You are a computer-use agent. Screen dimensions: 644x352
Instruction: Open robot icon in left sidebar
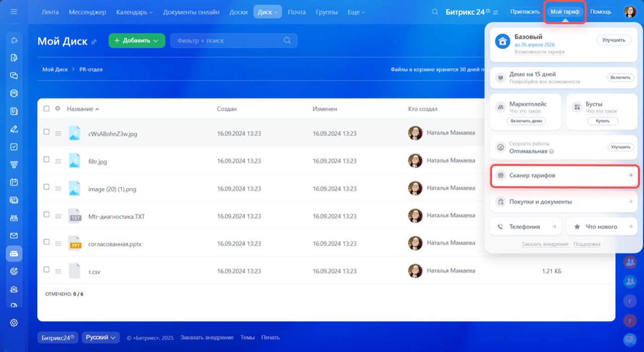(x=14, y=218)
